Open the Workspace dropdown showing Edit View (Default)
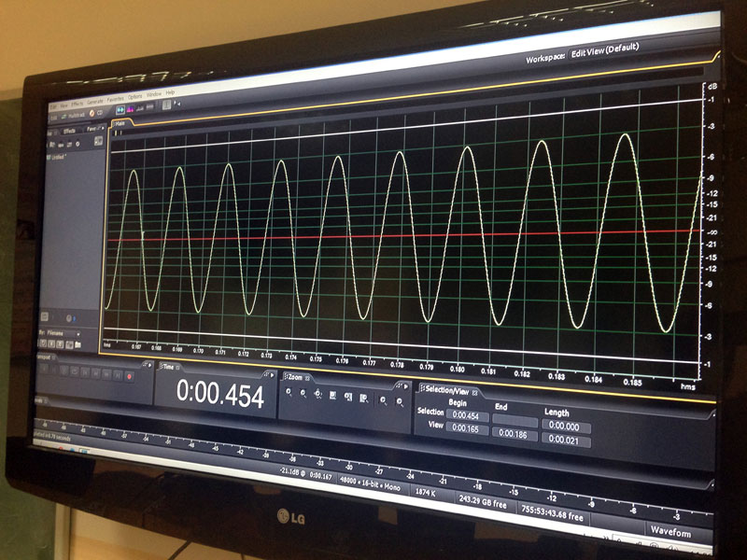The width and height of the screenshot is (747, 560). coord(605,50)
